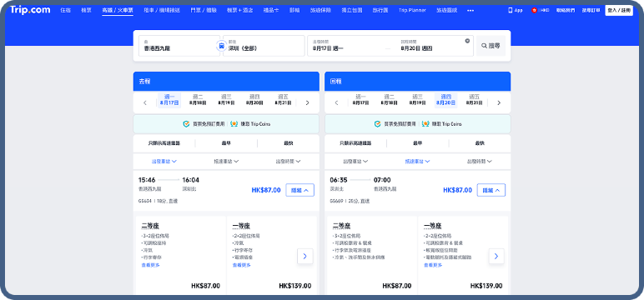Image resolution: width=644 pixels, height=300 pixels.
Task: Select the outbound Friday 8月21日 tab
Action: tap(283, 100)
